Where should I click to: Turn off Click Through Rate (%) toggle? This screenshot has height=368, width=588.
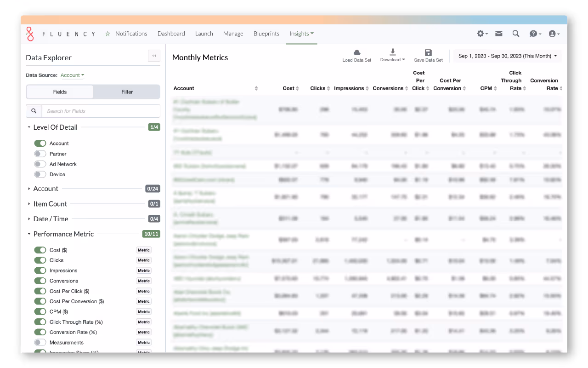point(40,322)
